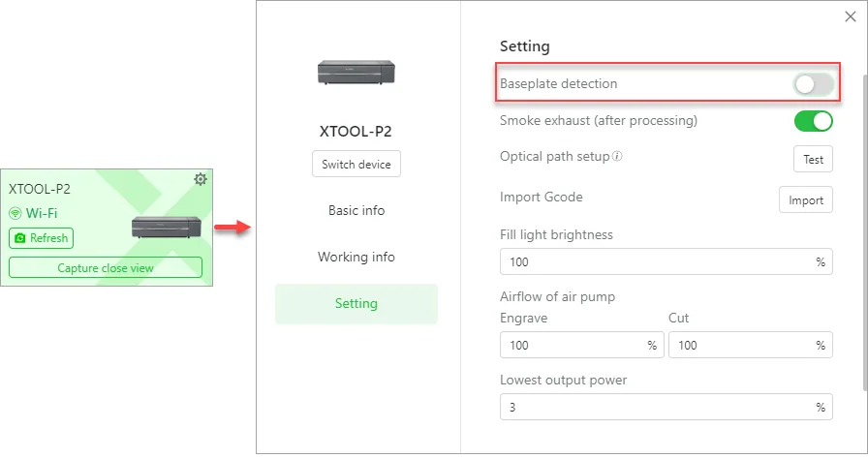Image resolution: width=868 pixels, height=458 pixels.
Task: Click the Cut airflow percentage field
Action: tap(750, 345)
